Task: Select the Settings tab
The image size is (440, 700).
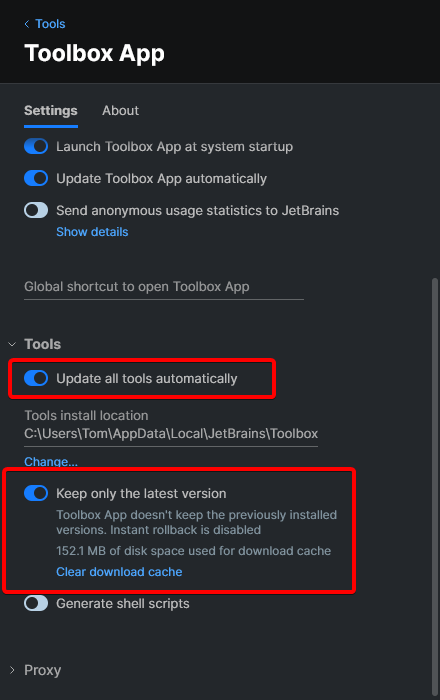Action: pos(50,111)
